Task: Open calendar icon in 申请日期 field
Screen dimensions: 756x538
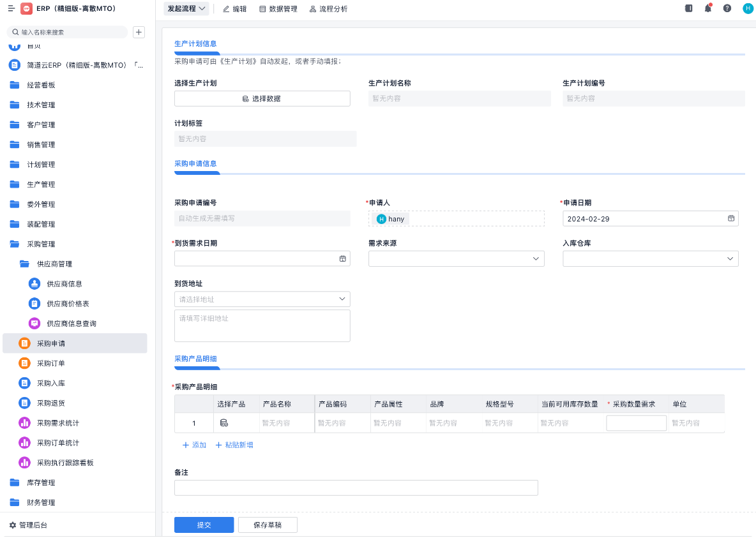Action: (731, 218)
